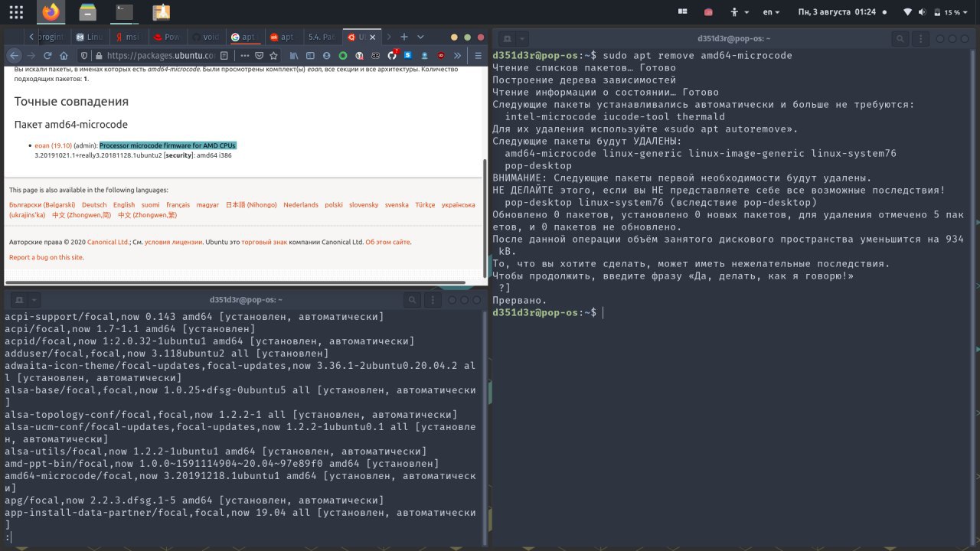Image resolution: width=980 pixels, height=551 pixels.
Task: Open the 'Об этом сайте' link
Action: [x=387, y=242]
